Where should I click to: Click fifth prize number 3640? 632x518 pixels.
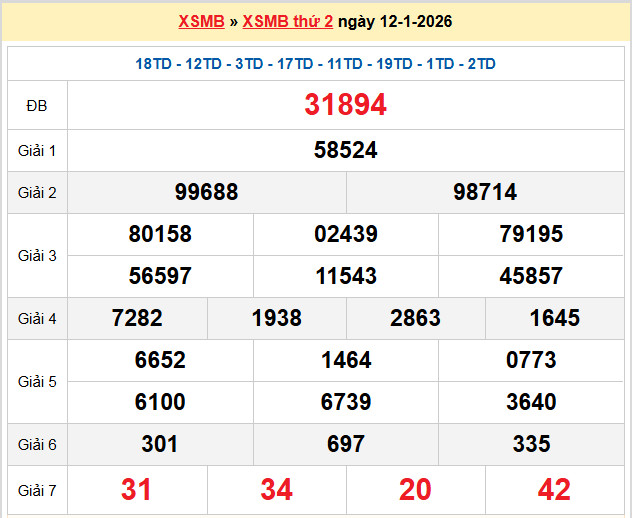(x=531, y=402)
